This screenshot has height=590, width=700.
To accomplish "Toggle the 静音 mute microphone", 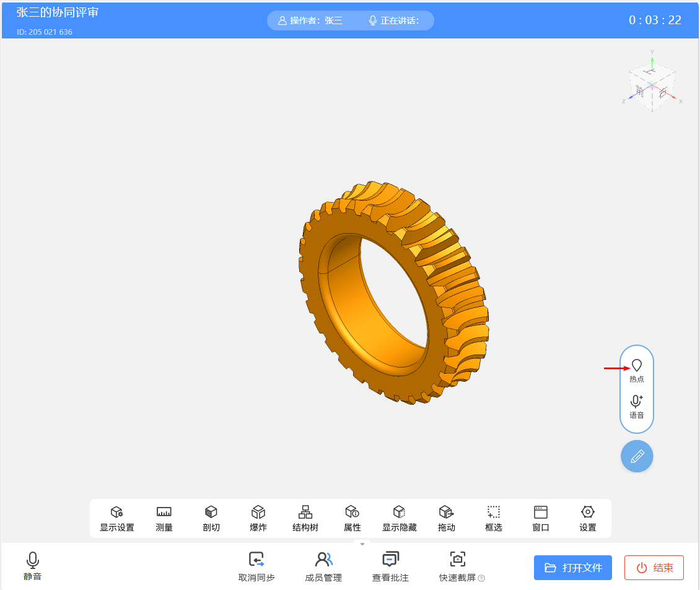I will 33,566.
